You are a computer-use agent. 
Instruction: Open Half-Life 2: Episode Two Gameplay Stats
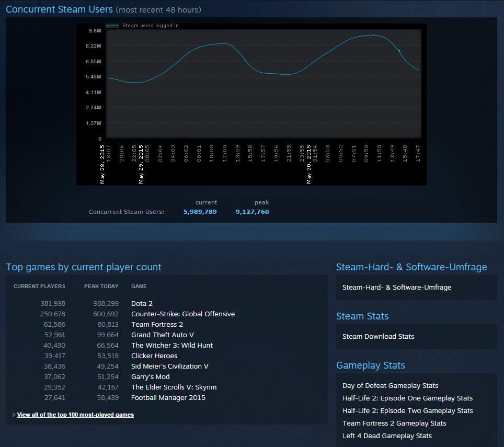pyautogui.click(x=408, y=411)
